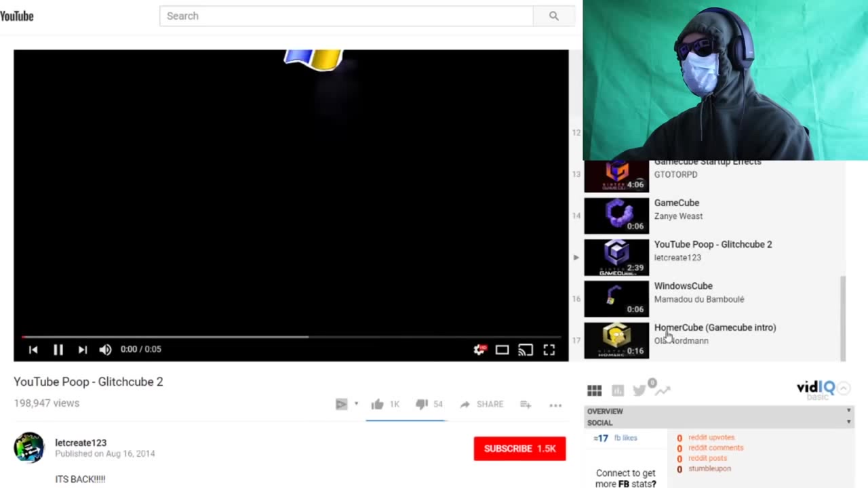Go back to previous video
The image size is (868, 488).
click(33, 350)
